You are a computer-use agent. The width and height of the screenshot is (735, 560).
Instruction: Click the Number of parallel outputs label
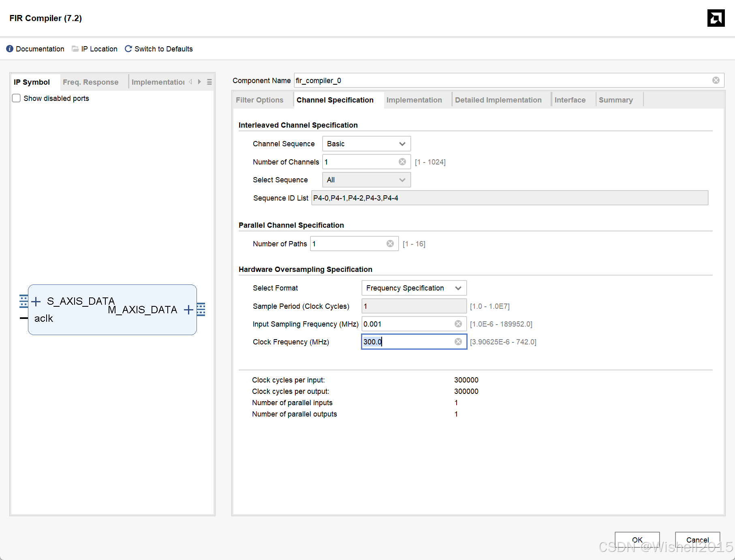tap(295, 414)
